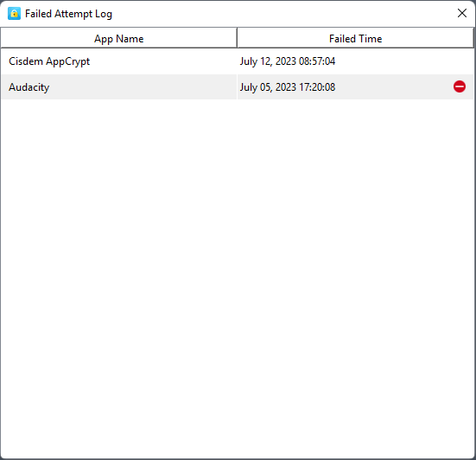Viewport: 476px width, 460px height.
Task: Sort by the App Name column header
Action: [118, 38]
